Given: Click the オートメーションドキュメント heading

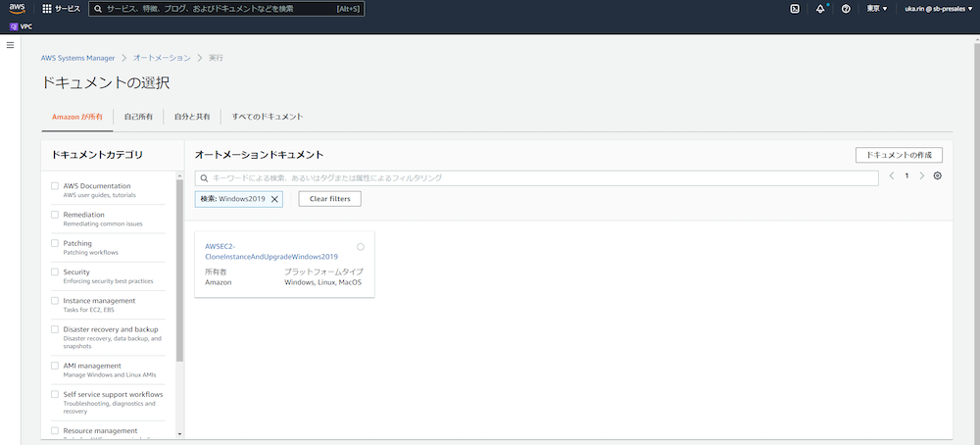Looking at the screenshot, I should click(259, 154).
